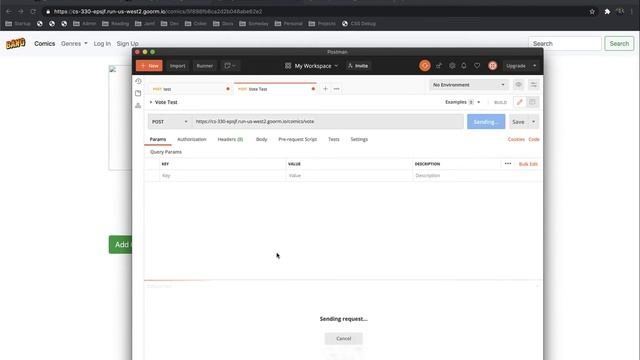Click the Upgrade button
Viewport: 640px width, 360px height.
point(516,66)
